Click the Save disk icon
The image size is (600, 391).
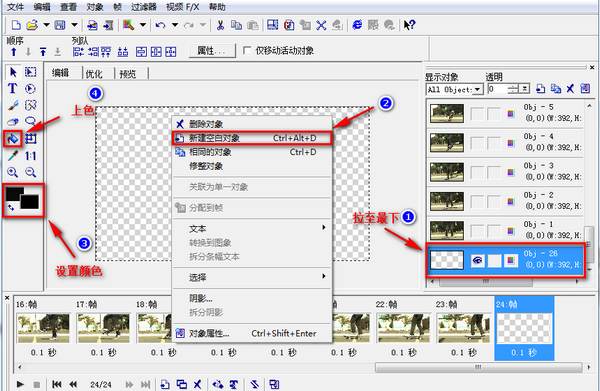[60, 25]
